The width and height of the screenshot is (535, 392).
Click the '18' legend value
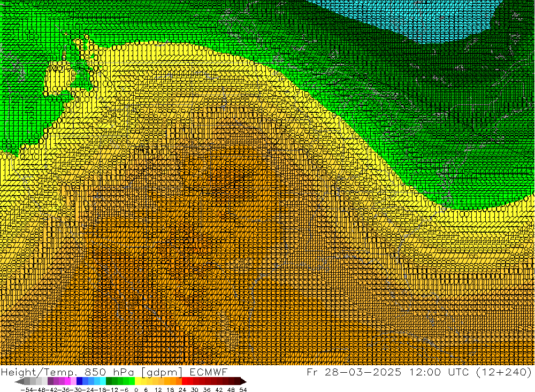[x=170, y=390]
